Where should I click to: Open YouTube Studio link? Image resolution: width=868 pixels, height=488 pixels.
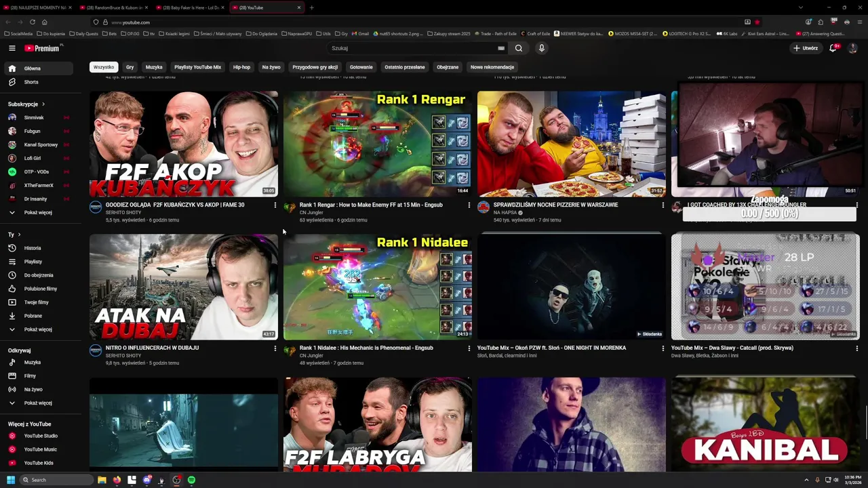tap(37, 436)
